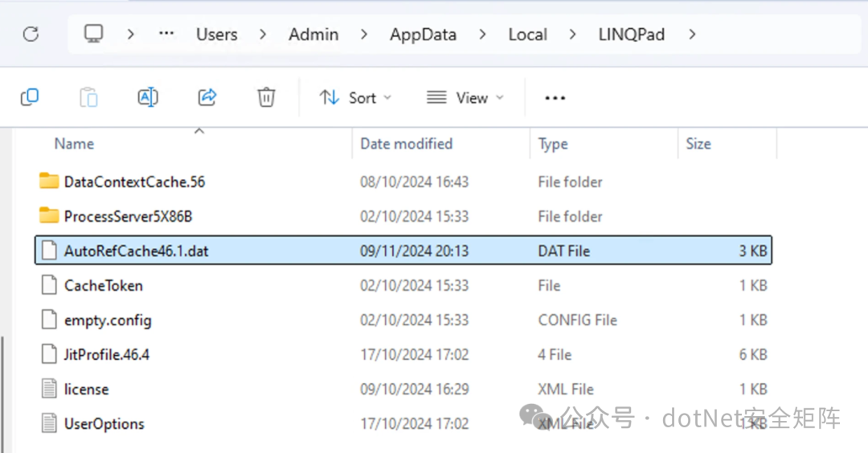Viewport: 868px width, 453px height.
Task: Click the UserOptions XML file icon
Action: coord(49,423)
